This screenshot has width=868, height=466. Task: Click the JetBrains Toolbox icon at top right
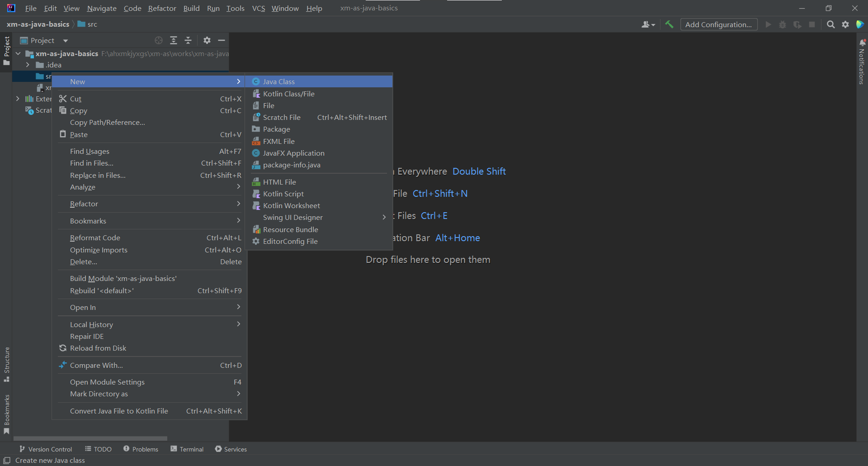click(x=860, y=24)
